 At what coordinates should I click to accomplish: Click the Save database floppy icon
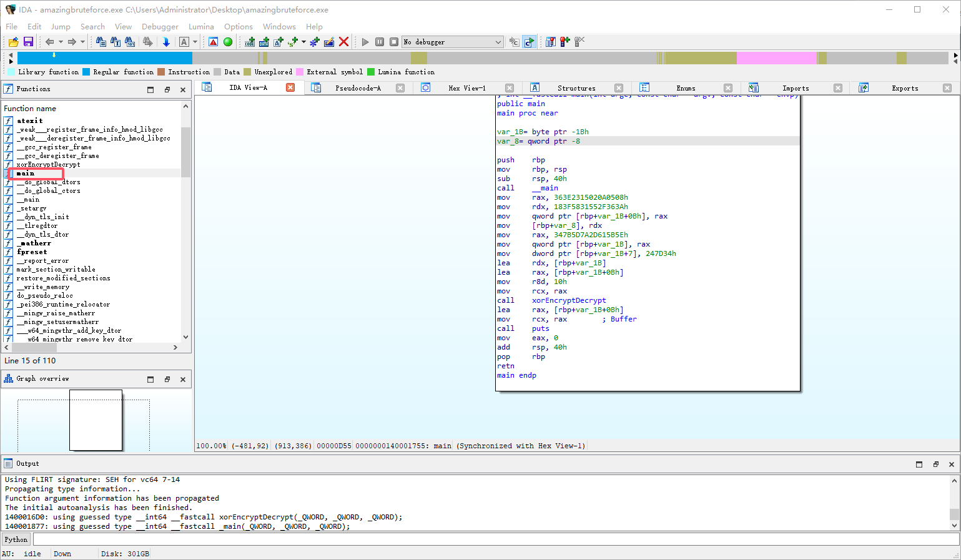(28, 42)
